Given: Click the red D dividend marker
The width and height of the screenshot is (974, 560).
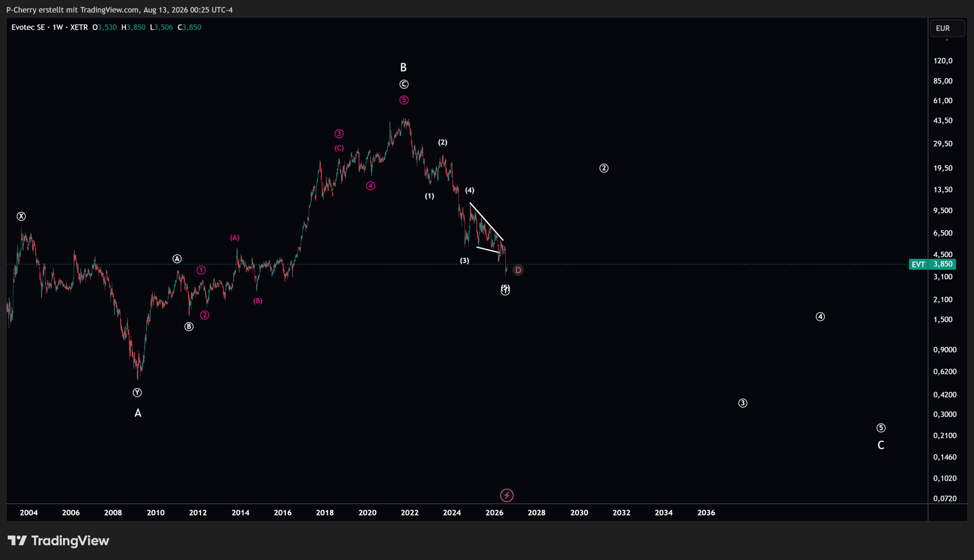Looking at the screenshot, I should pyautogui.click(x=518, y=270).
